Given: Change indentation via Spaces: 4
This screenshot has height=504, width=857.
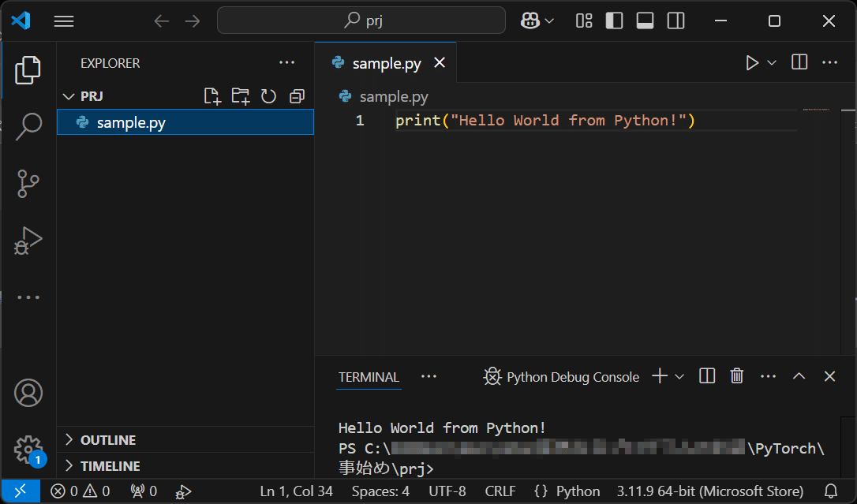Looking at the screenshot, I should pyautogui.click(x=380, y=491).
